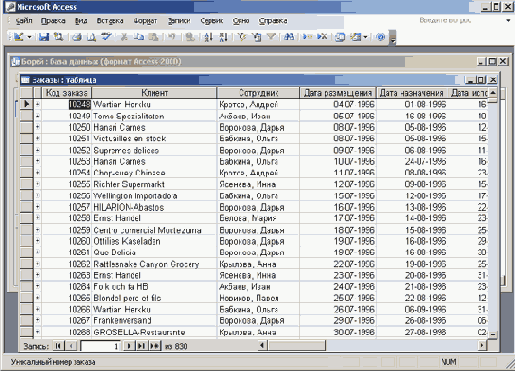Click the record number input field
Viewport: 515px width, 371px height.
pos(100,346)
